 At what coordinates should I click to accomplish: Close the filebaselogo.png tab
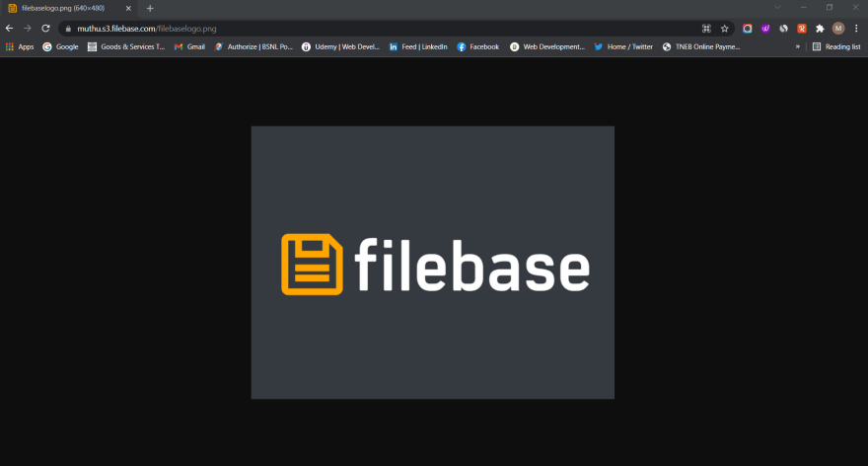128,8
